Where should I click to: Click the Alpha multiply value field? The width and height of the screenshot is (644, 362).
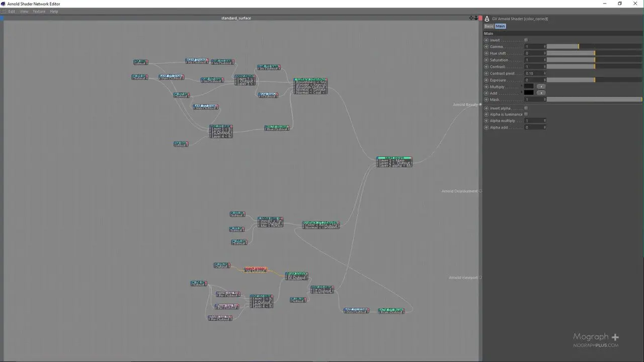533,121
